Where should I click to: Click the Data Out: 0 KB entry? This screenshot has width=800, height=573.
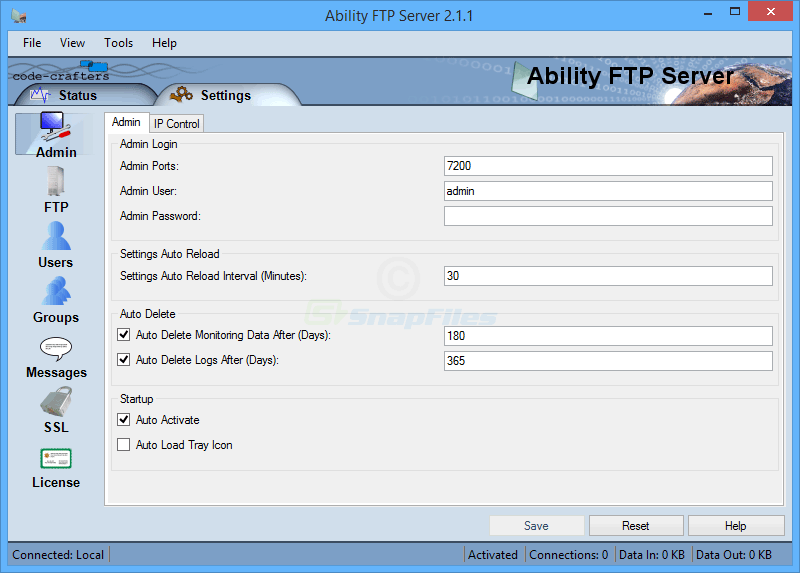pyautogui.click(x=734, y=555)
